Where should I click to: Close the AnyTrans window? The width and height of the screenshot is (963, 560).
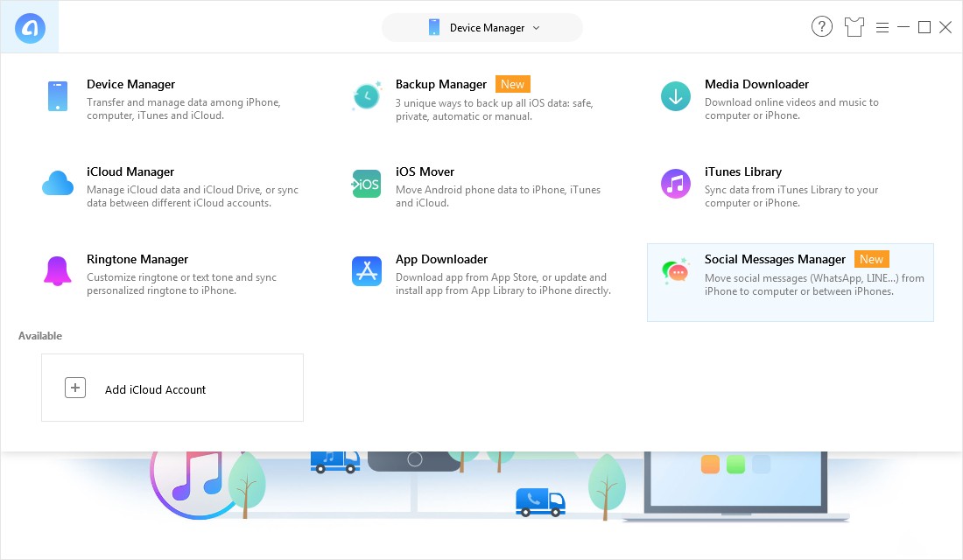point(945,27)
